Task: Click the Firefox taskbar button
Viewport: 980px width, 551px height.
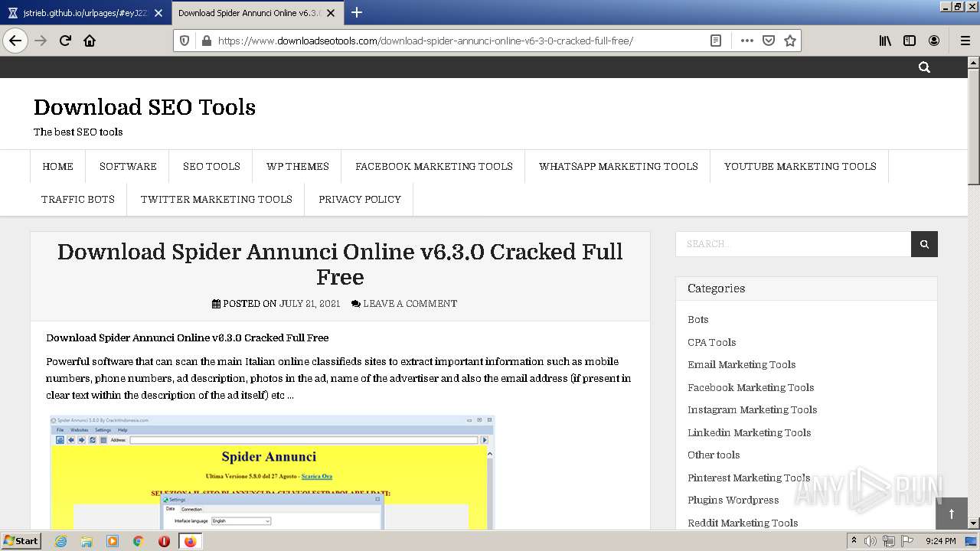Action: click(190, 541)
